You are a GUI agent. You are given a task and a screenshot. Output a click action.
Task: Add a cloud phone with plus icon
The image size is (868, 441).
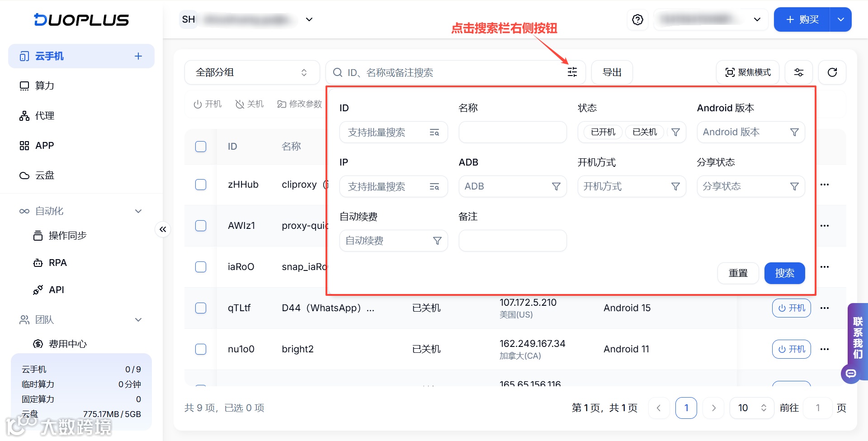[x=138, y=56]
